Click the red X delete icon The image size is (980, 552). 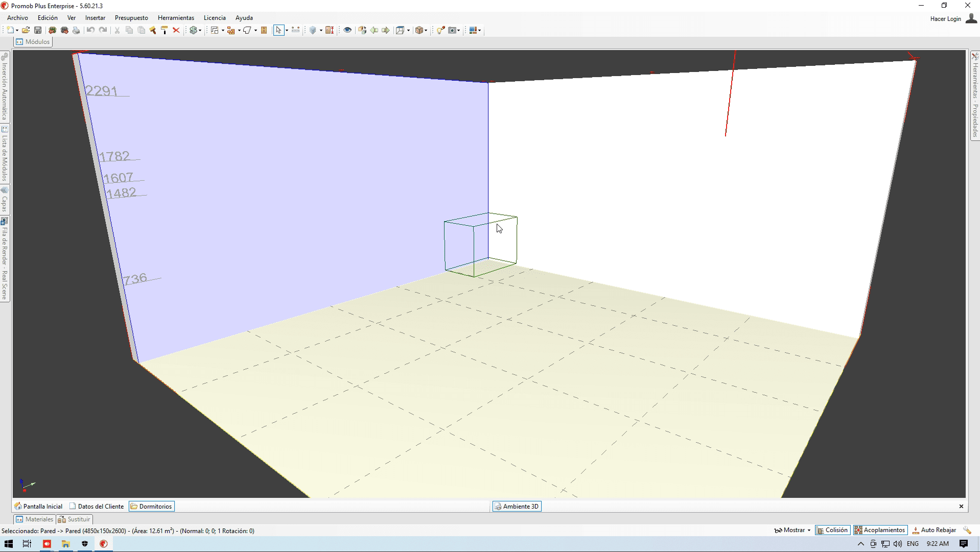pyautogui.click(x=176, y=30)
